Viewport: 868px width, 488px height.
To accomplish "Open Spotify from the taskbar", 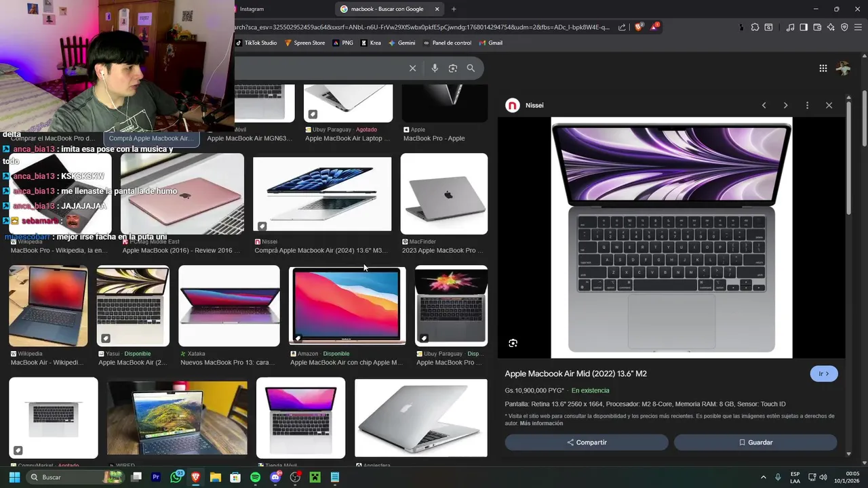I will (x=255, y=477).
